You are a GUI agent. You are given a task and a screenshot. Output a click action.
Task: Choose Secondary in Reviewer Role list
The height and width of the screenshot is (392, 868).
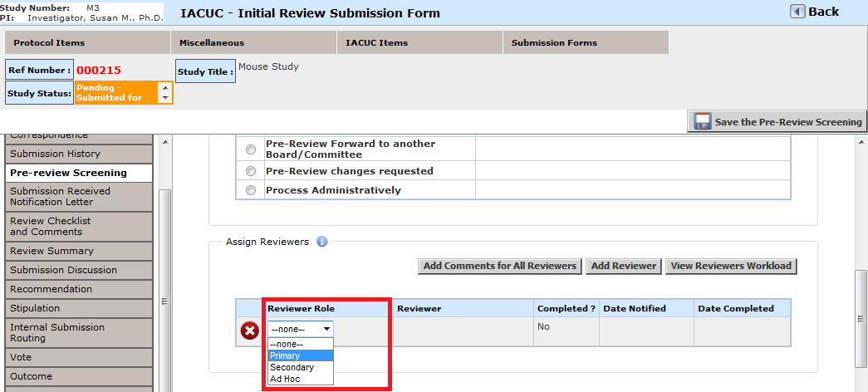tap(301, 368)
